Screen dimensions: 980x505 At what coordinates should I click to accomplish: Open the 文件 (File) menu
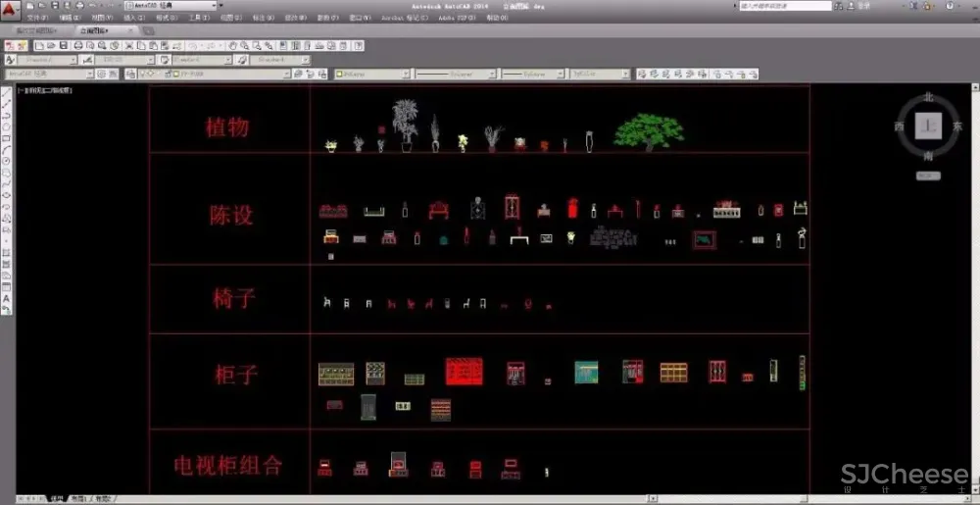(38, 18)
